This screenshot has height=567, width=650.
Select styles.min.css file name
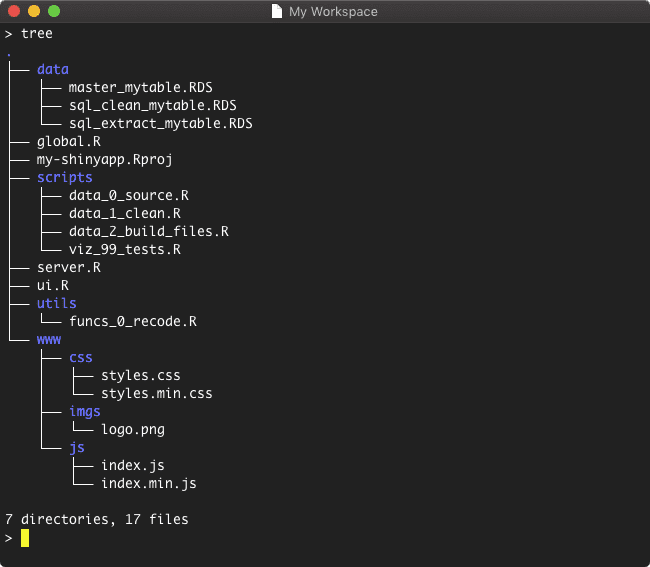point(156,394)
